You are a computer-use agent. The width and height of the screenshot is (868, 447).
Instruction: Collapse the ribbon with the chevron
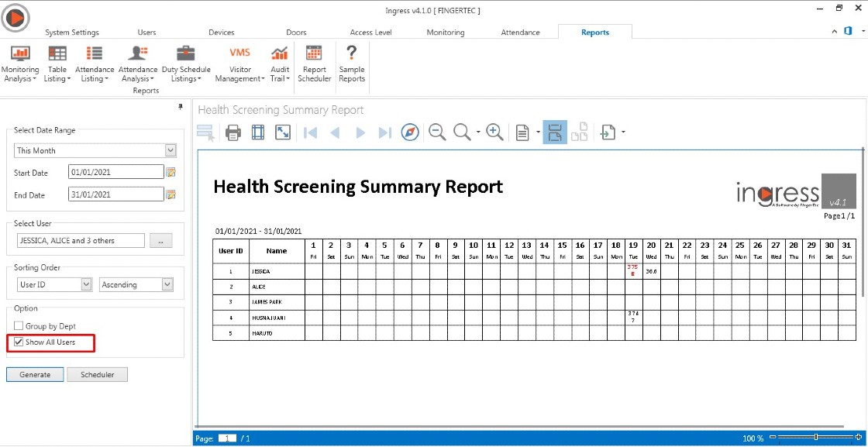click(834, 32)
